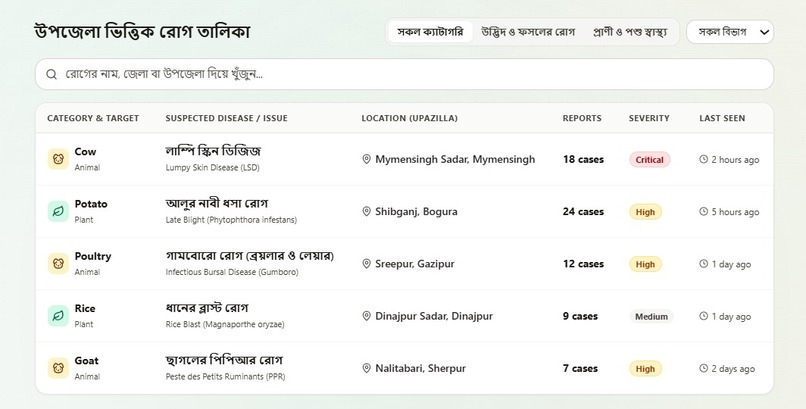The image size is (806, 409).
Task: Click clock icon in the Poultry row
Action: 704,264
